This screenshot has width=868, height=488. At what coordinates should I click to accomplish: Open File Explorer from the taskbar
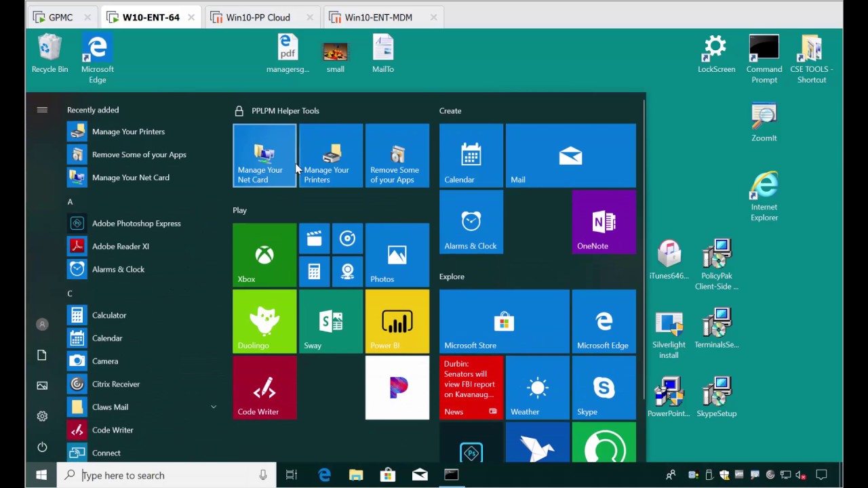tap(356, 475)
